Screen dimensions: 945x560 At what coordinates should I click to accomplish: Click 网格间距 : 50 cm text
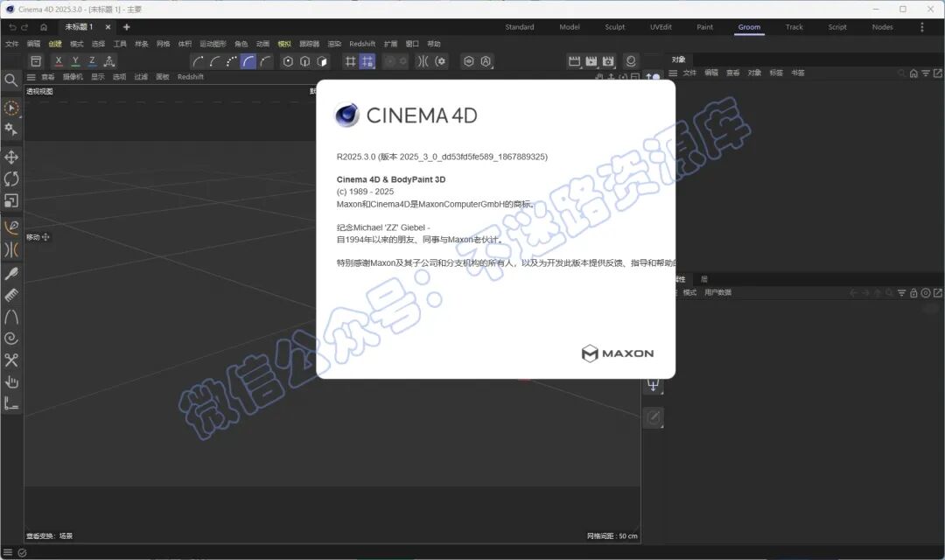[x=612, y=535]
